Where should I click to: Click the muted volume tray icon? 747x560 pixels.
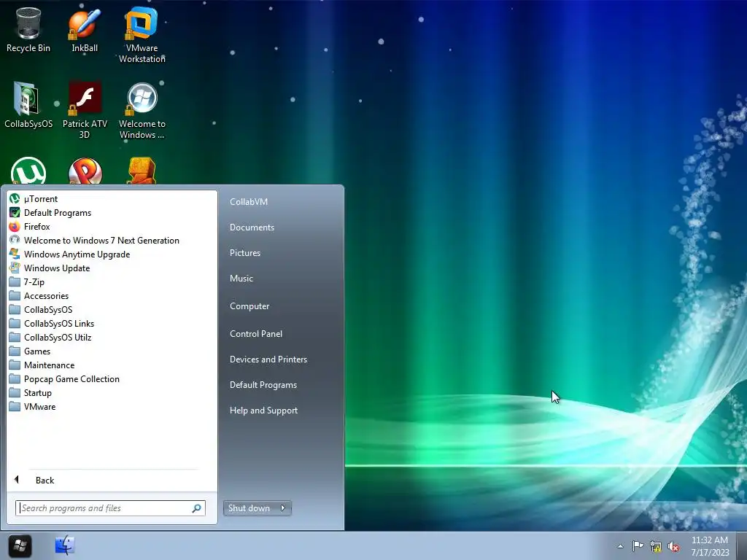click(673, 546)
